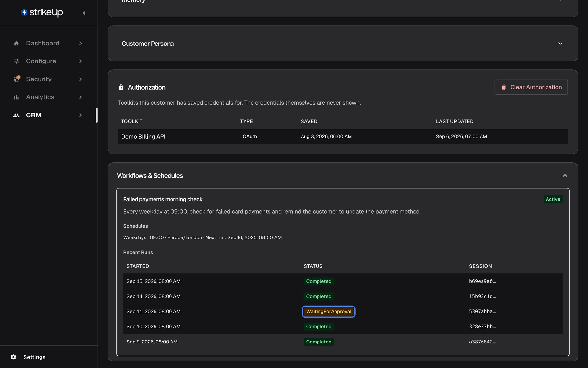
Task: Click the Clear Authorization button
Action: pos(531,87)
